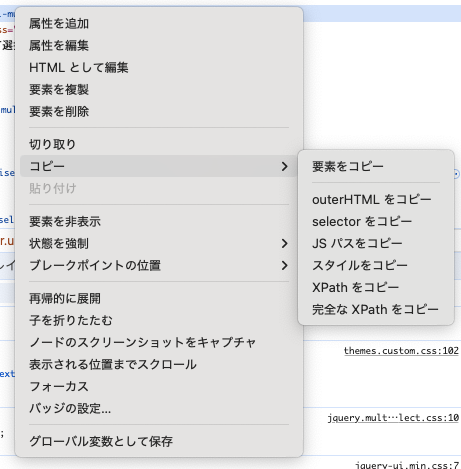This screenshot has width=461, height=469.
Task: Choose JS パスをコピー option
Action: (x=376, y=244)
